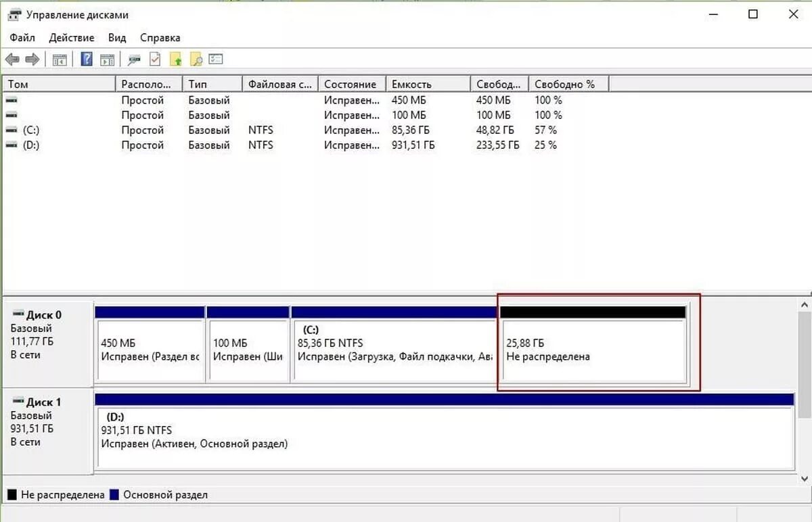The height and width of the screenshot is (522, 812).
Task: Open the Файл menu
Action: 22,38
